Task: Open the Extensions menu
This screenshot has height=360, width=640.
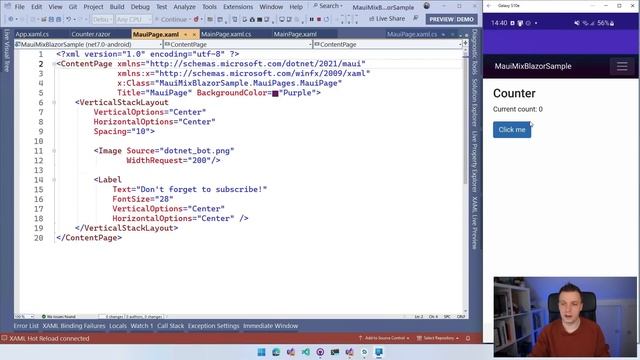Action: 238,7
